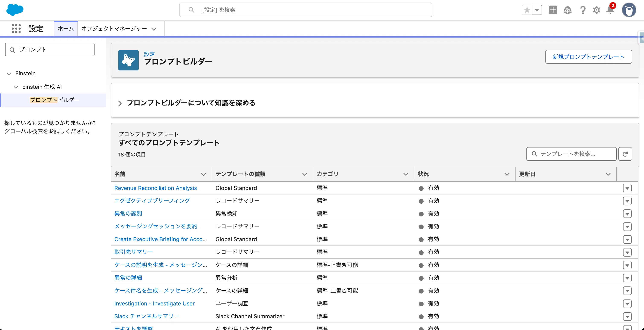Refresh the prompt template list
This screenshot has height=330, width=644.
click(x=625, y=154)
